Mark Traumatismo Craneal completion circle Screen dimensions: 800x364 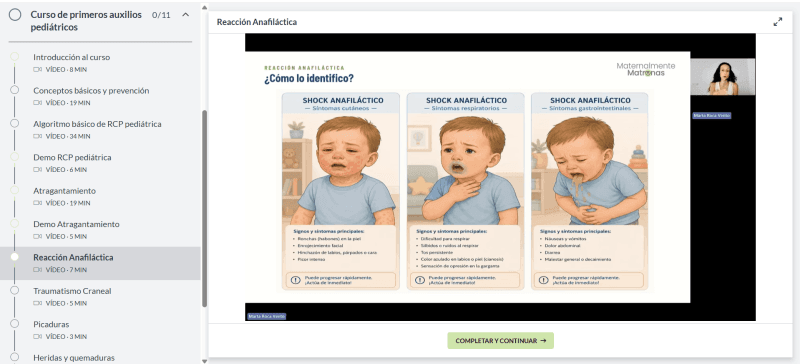(x=14, y=290)
